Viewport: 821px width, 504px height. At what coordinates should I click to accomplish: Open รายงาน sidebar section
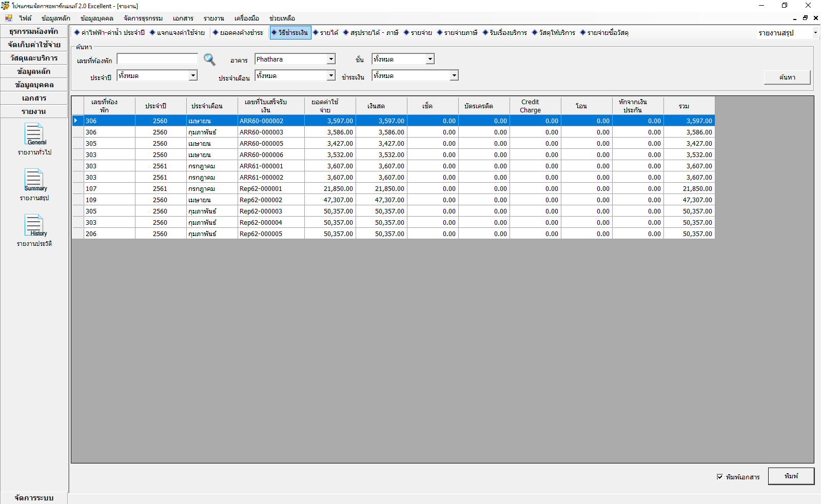point(34,111)
